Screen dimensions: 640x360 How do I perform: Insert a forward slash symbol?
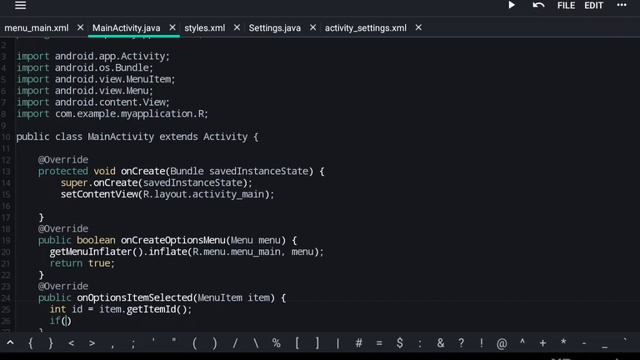pos(235,343)
